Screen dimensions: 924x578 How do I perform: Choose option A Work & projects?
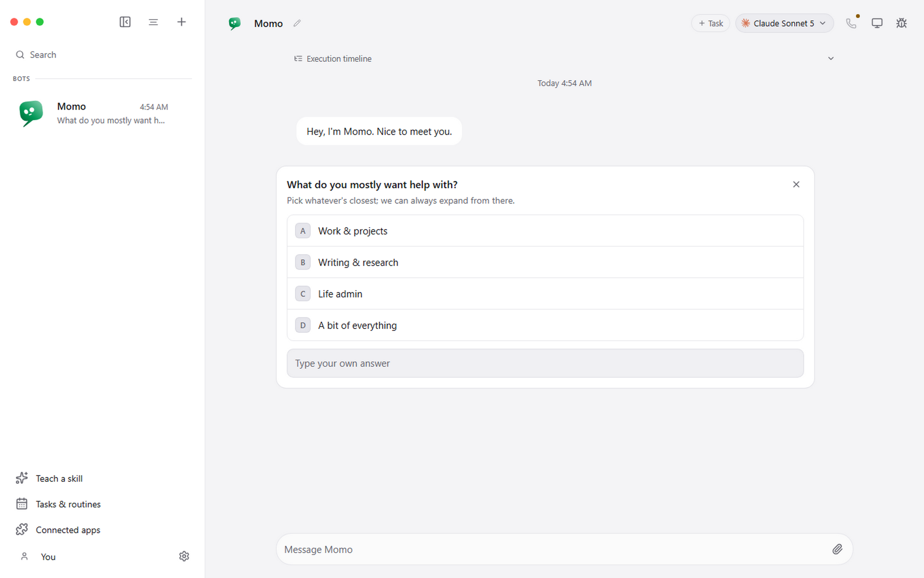click(545, 231)
